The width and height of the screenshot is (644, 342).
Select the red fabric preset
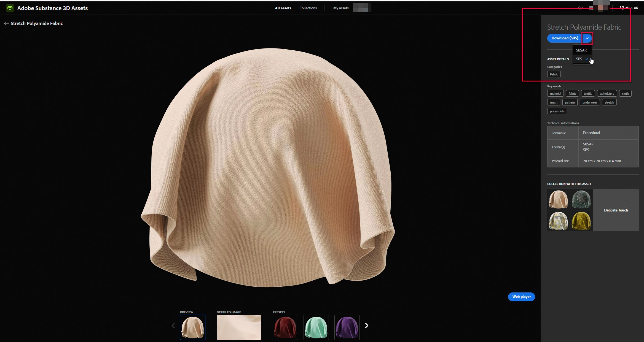click(285, 327)
